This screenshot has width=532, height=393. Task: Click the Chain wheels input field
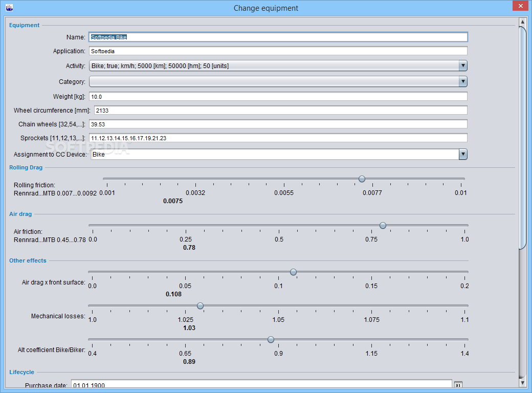pyautogui.click(x=278, y=124)
